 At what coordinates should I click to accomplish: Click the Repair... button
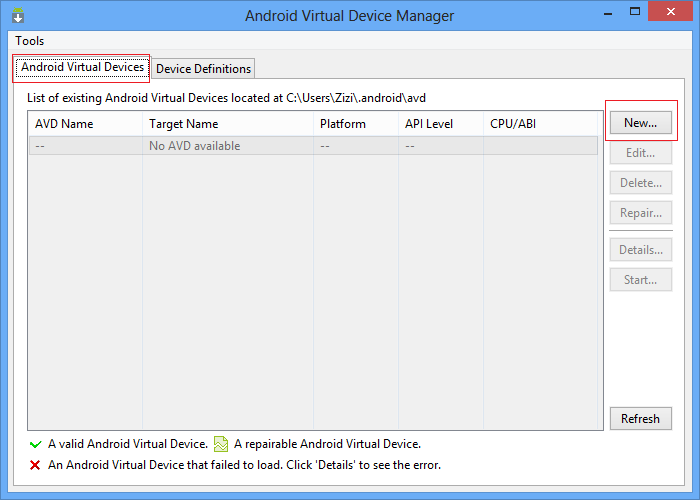tap(640, 213)
